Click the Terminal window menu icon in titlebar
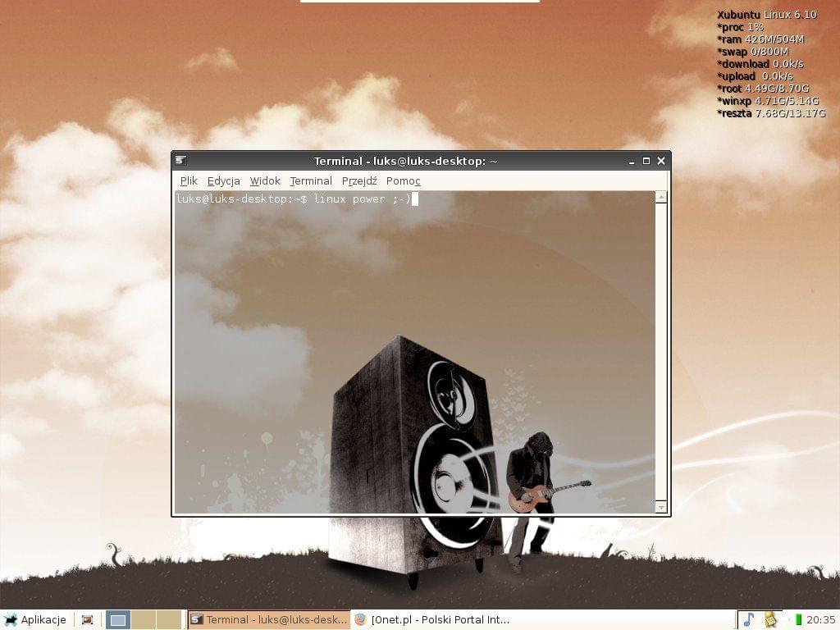 pos(180,160)
